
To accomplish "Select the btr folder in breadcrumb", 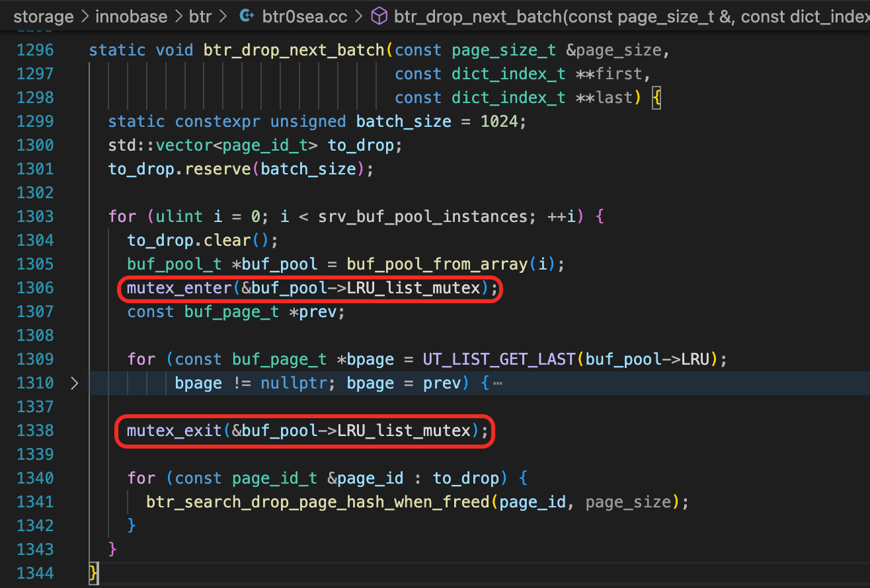I will [x=200, y=17].
